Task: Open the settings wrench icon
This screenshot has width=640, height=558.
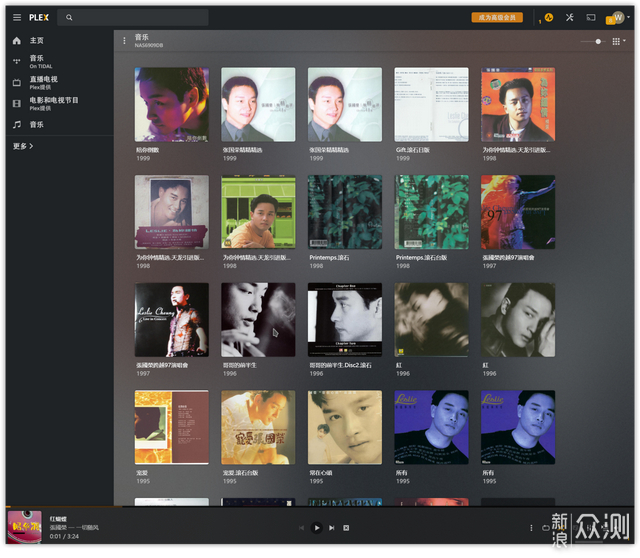Action: [569, 17]
